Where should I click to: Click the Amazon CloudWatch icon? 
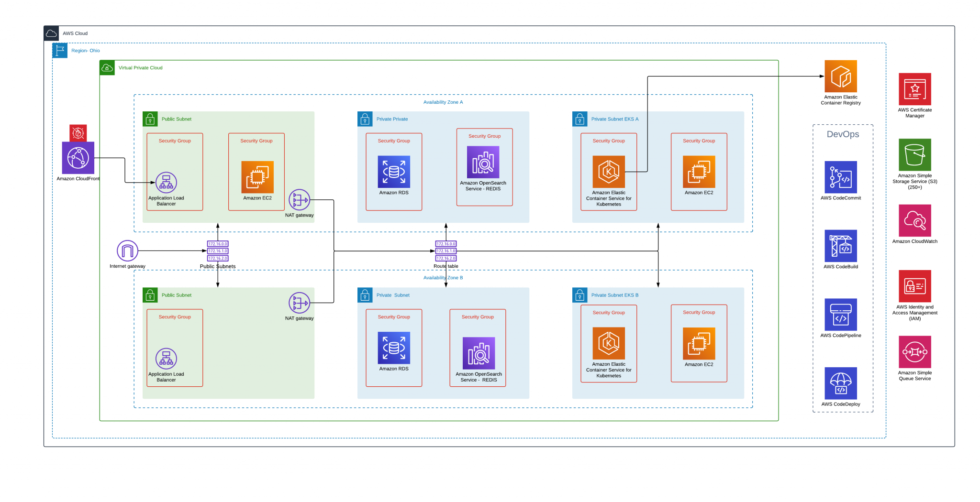tap(914, 221)
